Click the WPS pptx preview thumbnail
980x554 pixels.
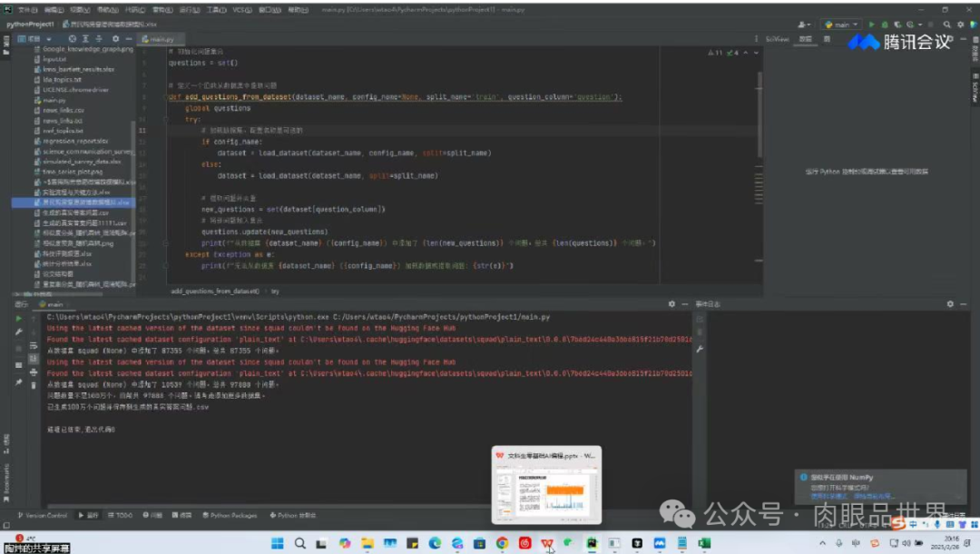[547, 485]
